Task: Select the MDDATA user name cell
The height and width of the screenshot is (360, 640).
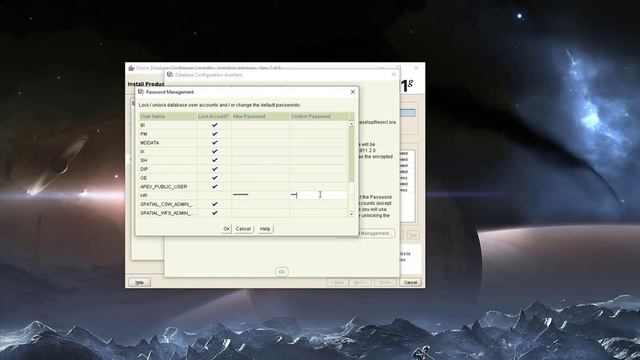Action: (x=168, y=143)
